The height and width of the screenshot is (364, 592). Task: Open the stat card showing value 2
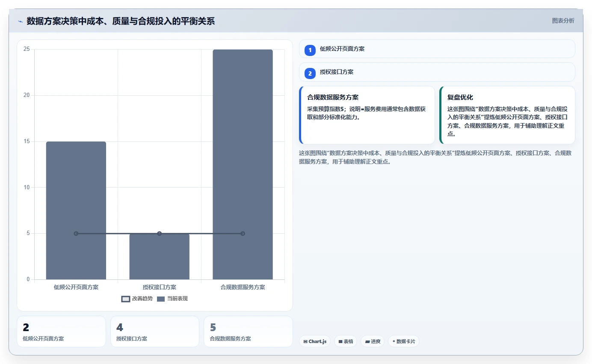(61, 332)
